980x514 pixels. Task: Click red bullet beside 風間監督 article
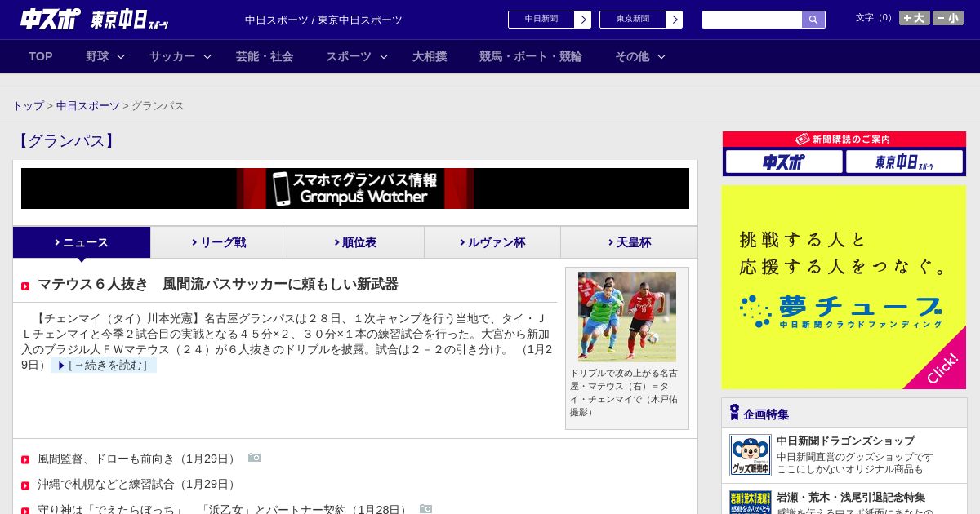click(25, 460)
